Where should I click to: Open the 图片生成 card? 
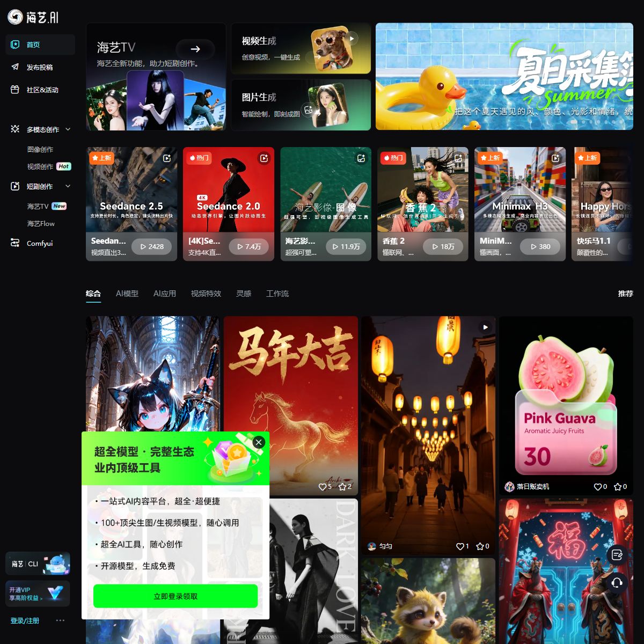(x=301, y=105)
